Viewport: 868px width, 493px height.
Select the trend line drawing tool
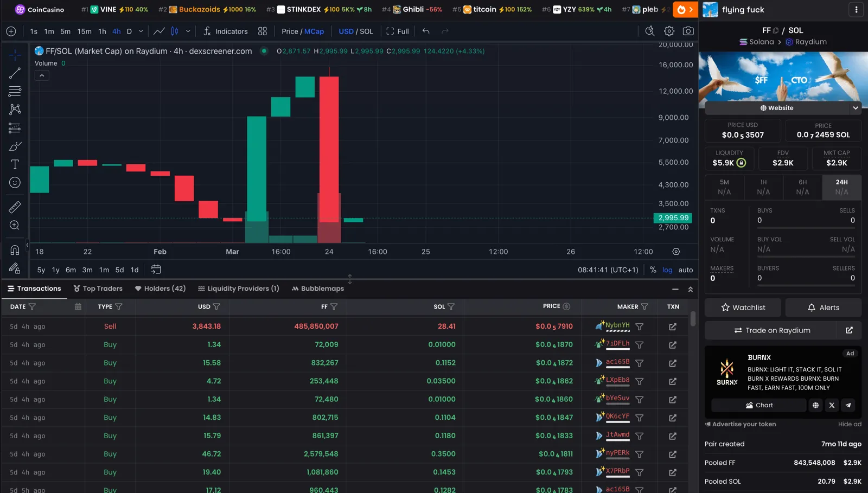click(x=15, y=73)
